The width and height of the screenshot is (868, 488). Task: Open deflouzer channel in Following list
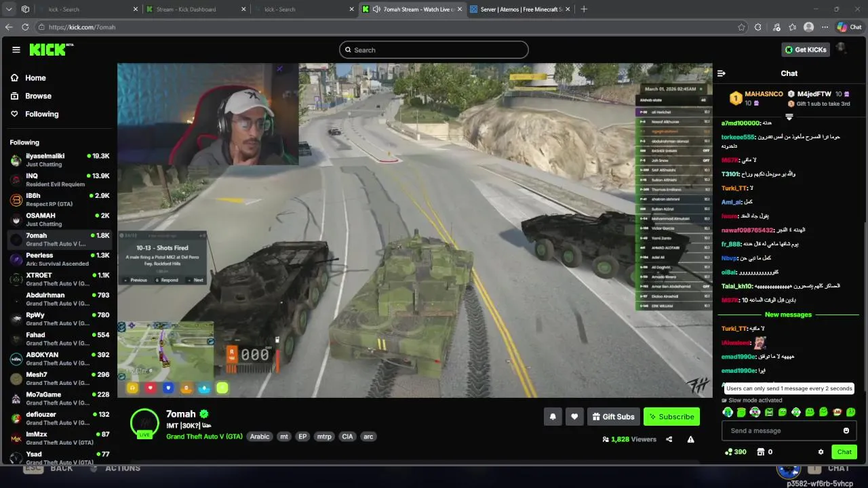[x=59, y=418]
